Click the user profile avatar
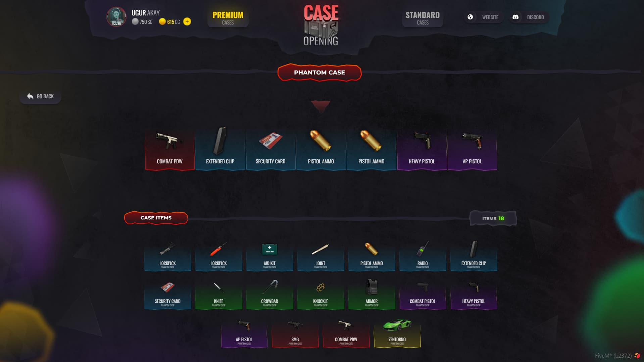The width and height of the screenshot is (644, 362). click(x=116, y=17)
